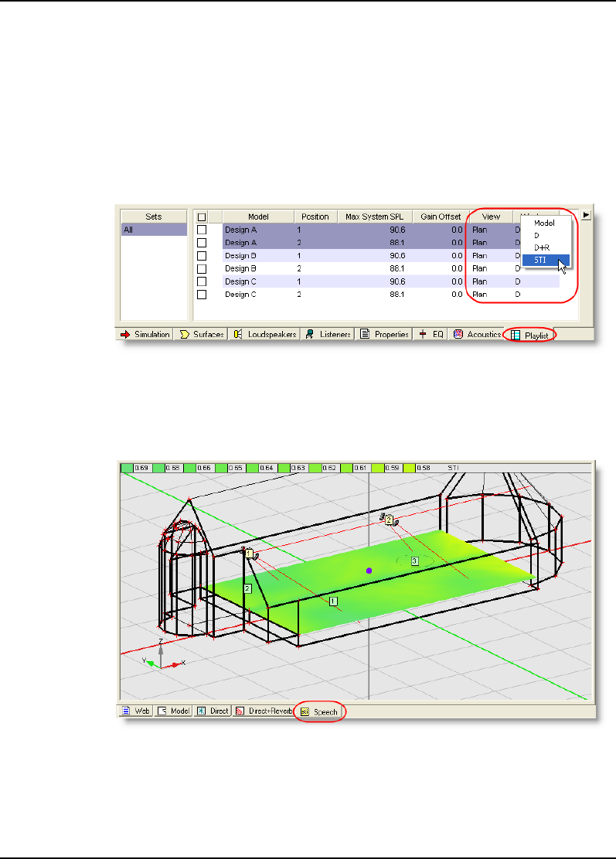Image resolution: width=616 pixels, height=859 pixels.
Task: Click the 0.63 legend color swatch
Action: click(x=284, y=468)
